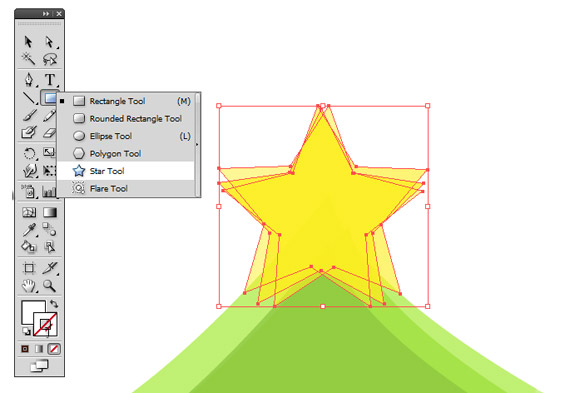Viewport: 580px width, 393px height.
Task: Select the Paintbrush tool
Action: [x=29, y=115]
